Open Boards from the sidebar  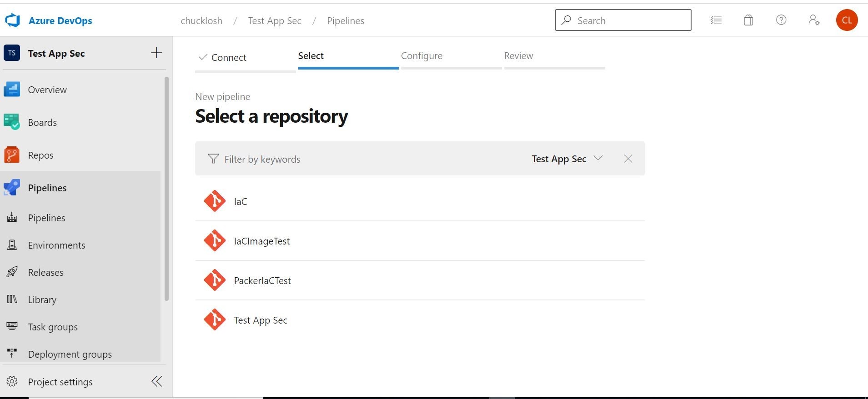point(42,123)
